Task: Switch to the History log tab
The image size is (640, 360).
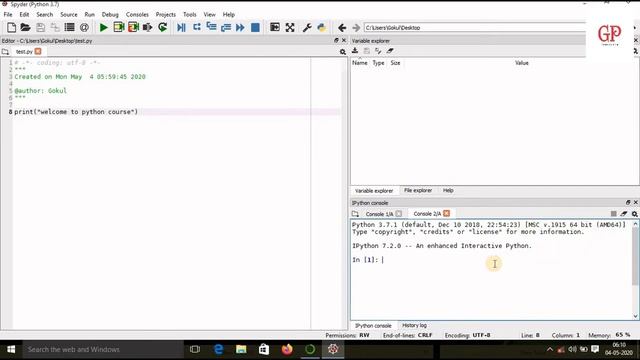Action: tap(414, 325)
